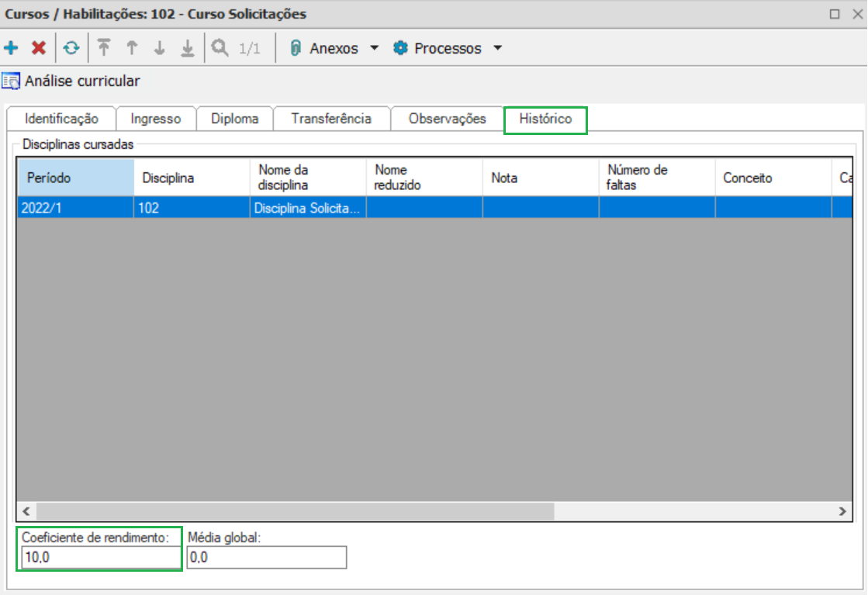Click the red X delete record icon
The height and width of the screenshot is (595, 868).
[x=39, y=48]
